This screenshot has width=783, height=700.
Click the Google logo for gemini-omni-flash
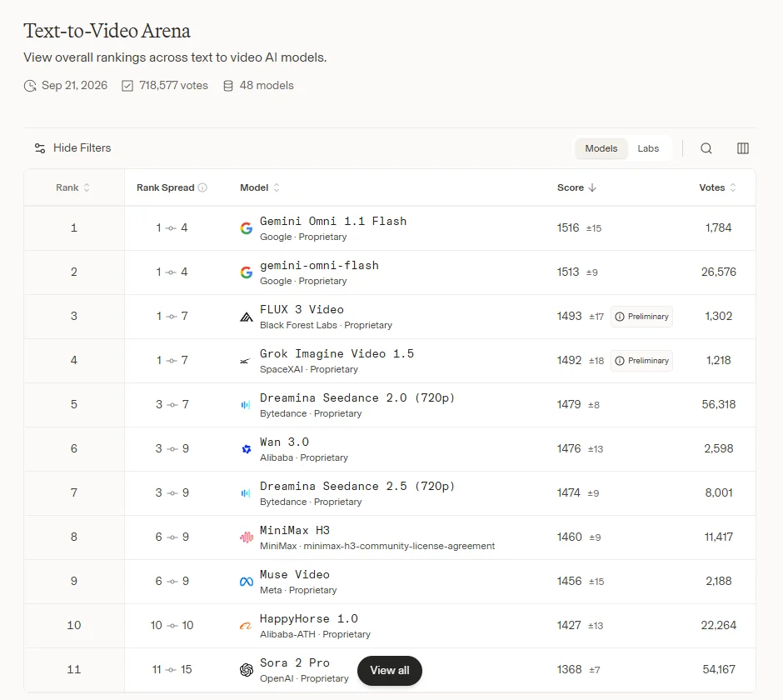tap(247, 272)
